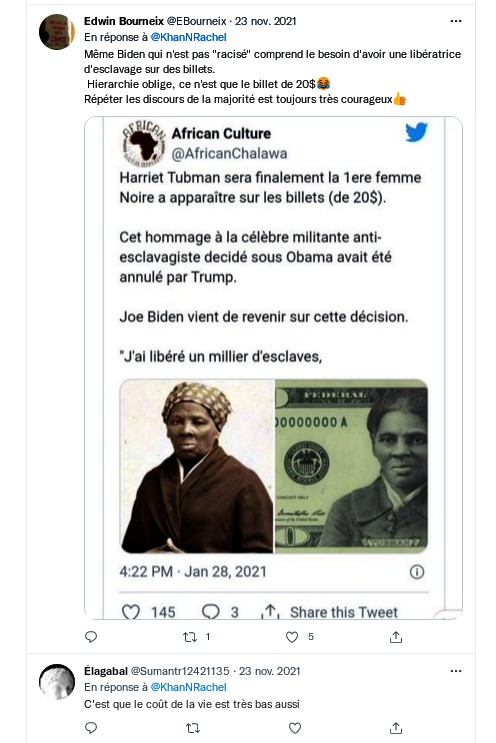
Task: Share Edwin Bourneix's tweet
Action: click(396, 637)
